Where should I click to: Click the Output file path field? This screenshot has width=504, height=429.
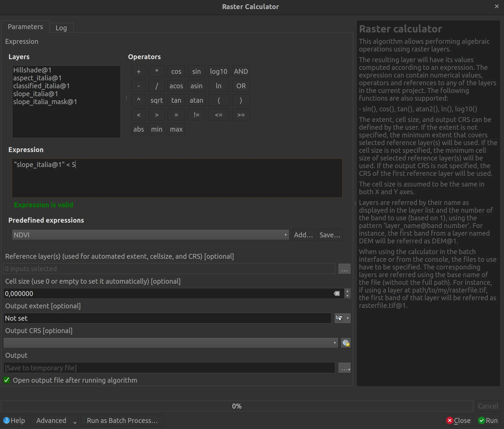[x=169, y=368]
